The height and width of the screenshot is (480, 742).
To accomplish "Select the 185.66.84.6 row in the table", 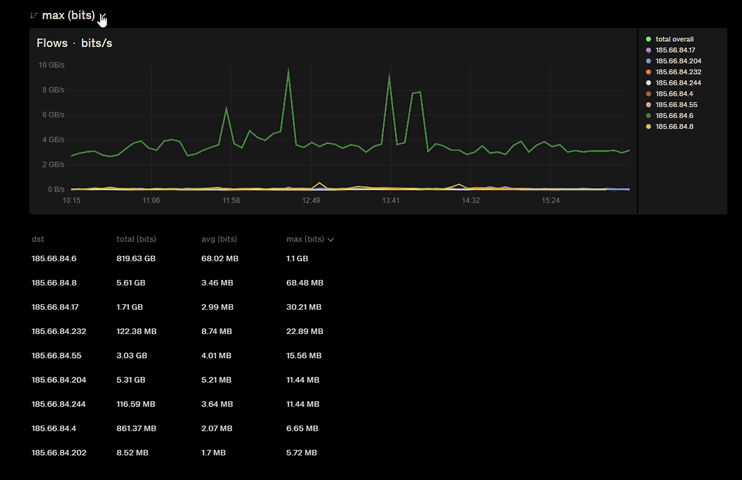I will click(54, 259).
